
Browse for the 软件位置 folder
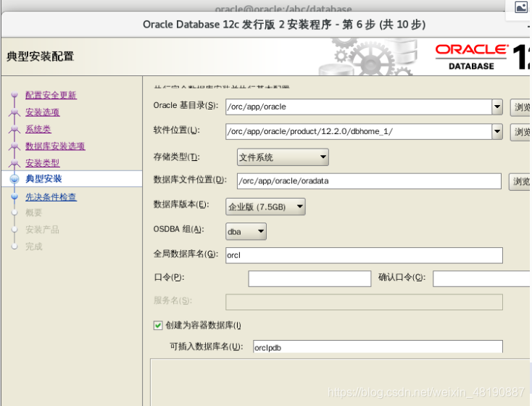(x=521, y=132)
